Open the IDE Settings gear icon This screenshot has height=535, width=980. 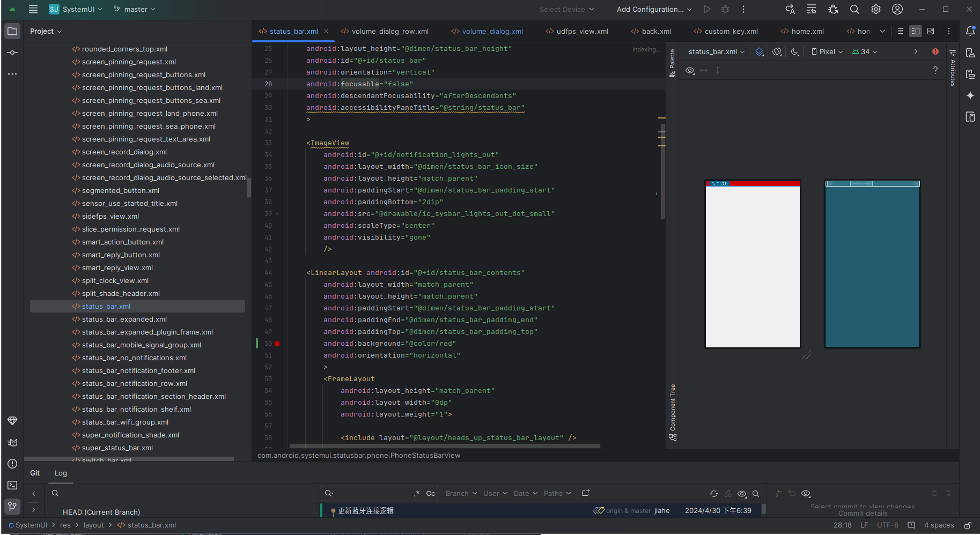coord(875,9)
